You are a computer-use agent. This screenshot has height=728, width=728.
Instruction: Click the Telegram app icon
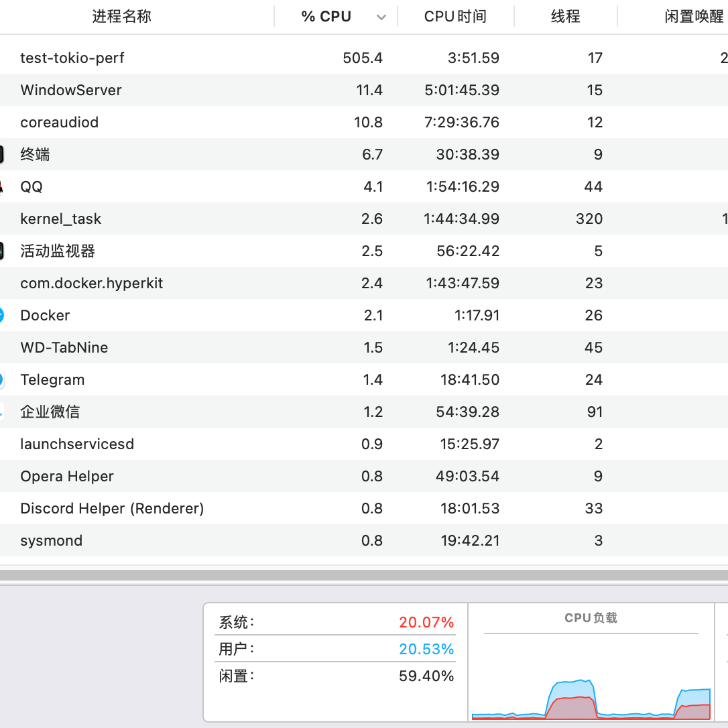click(1, 380)
